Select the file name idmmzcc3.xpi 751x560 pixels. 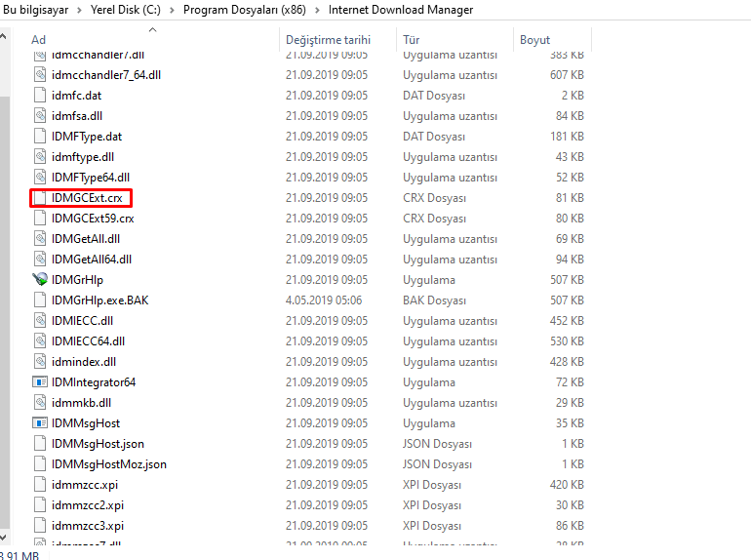pos(88,526)
